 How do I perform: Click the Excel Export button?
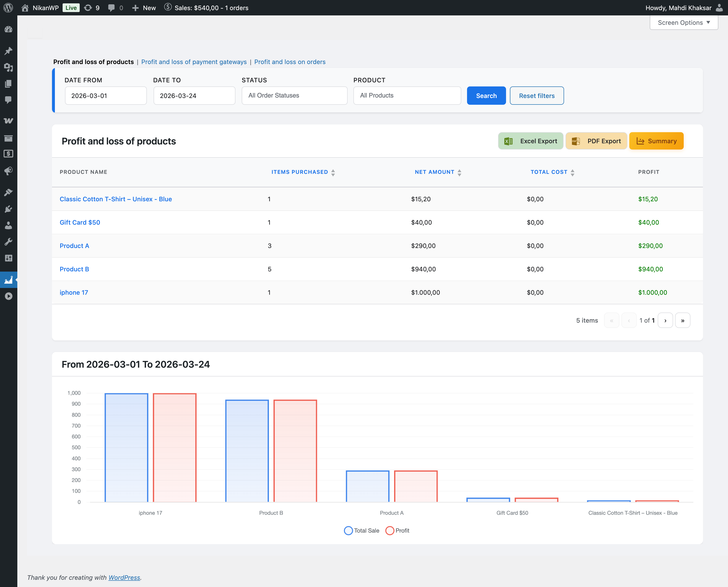coord(530,141)
